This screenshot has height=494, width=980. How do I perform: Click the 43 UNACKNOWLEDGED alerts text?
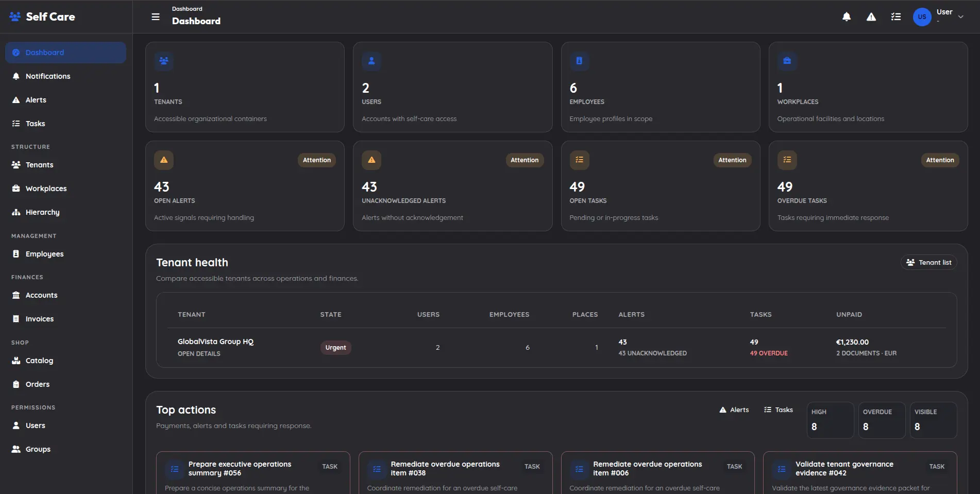coord(652,353)
